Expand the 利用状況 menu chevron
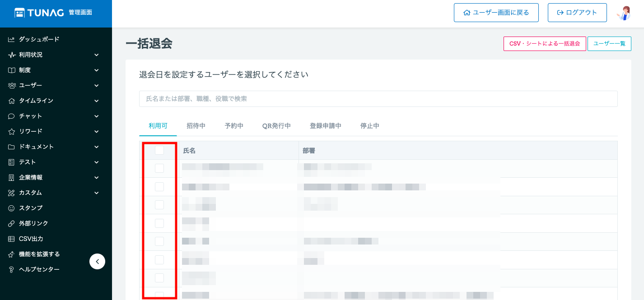Screen dimensions: 644x300 [x=96, y=55]
